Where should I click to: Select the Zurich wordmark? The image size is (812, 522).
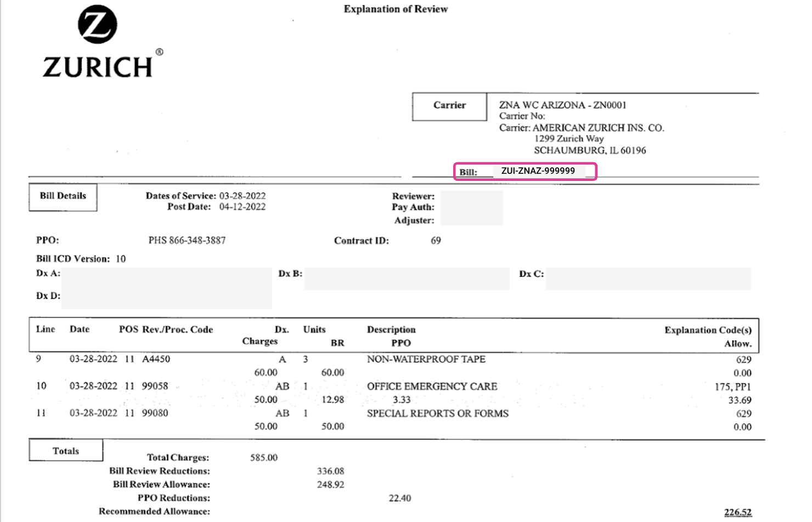click(98, 66)
